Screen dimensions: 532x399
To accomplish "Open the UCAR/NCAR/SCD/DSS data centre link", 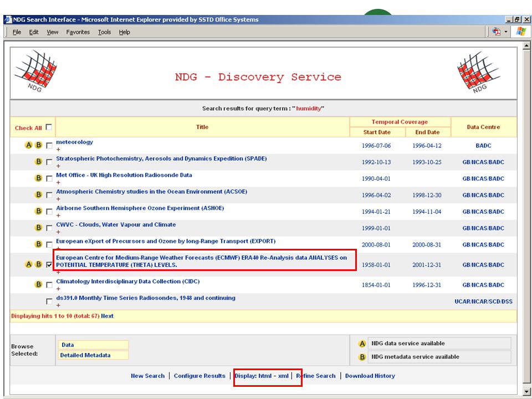I will click(x=483, y=301).
